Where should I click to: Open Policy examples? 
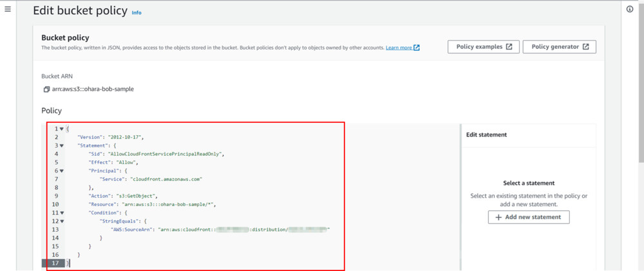483,47
